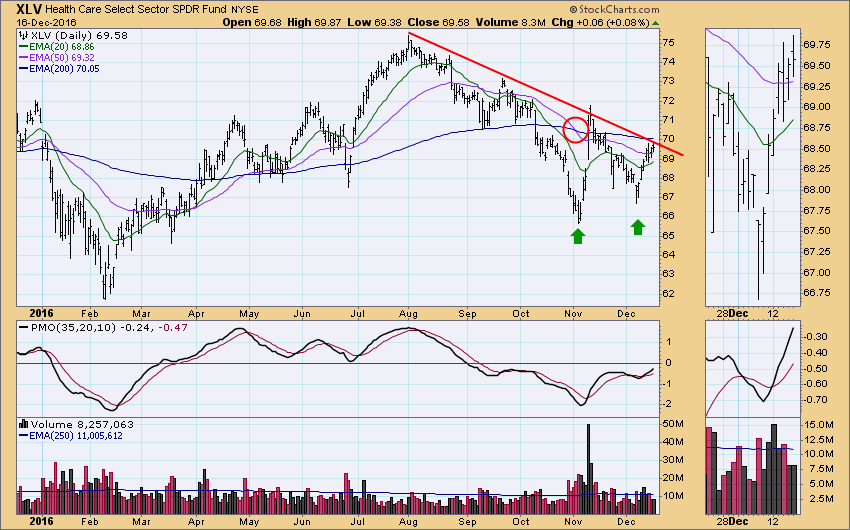Viewport: 850px width, 530px height.
Task: Click the 75 price axis label
Action: click(x=668, y=42)
